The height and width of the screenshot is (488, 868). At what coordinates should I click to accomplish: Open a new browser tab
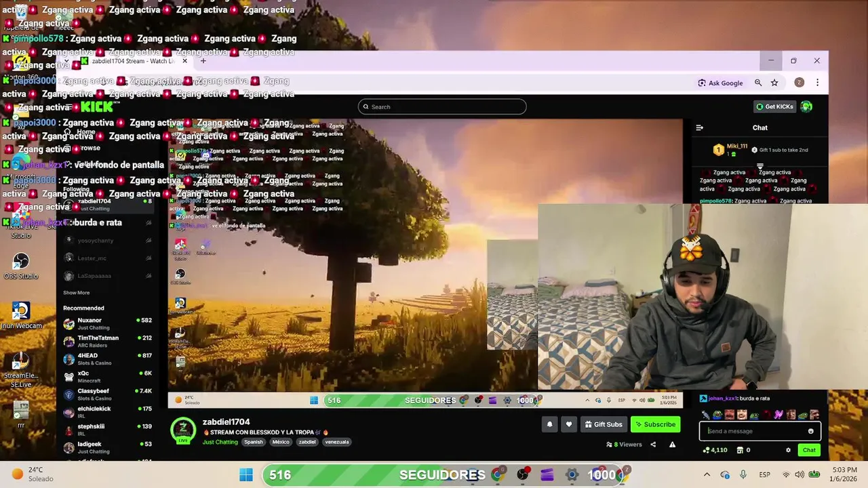tap(203, 61)
